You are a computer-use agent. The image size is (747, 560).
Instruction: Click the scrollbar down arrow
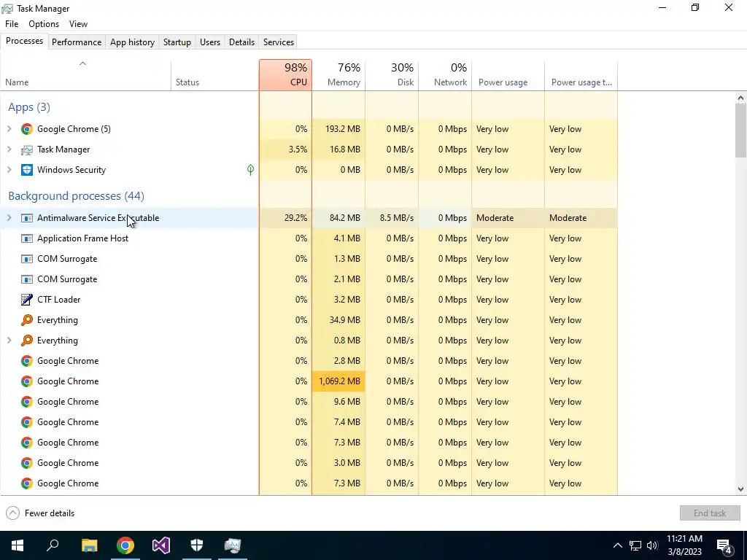(x=740, y=489)
